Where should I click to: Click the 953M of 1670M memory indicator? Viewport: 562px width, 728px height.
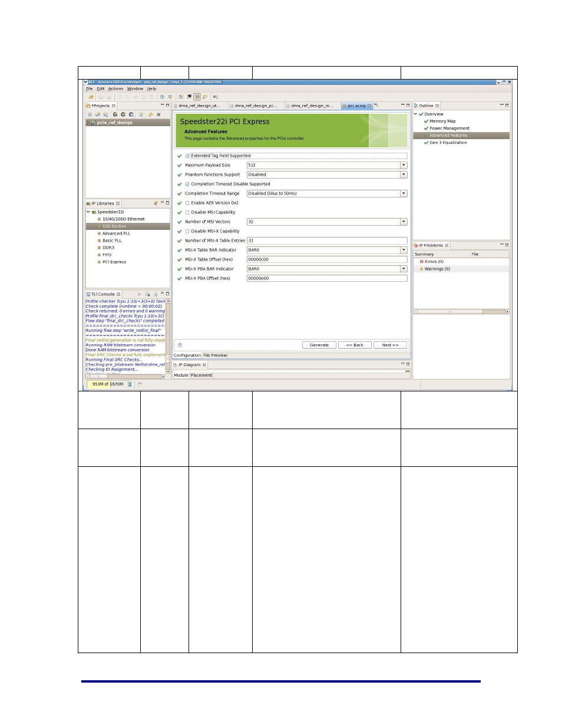108,384
